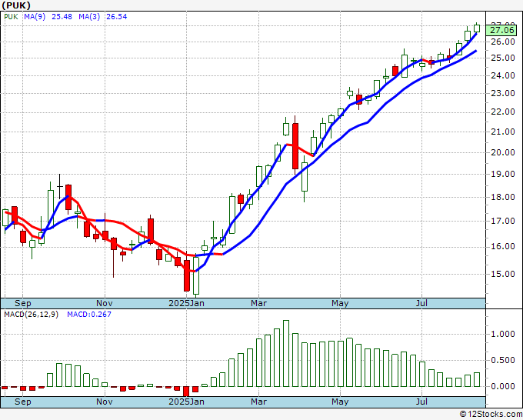Select the 20.00 price axis label

point(503,152)
